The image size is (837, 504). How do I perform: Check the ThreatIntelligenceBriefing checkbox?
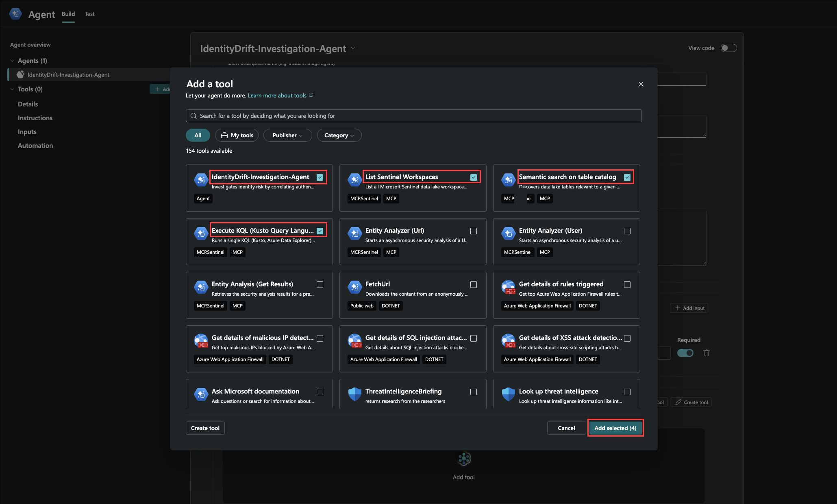tap(474, 392)
